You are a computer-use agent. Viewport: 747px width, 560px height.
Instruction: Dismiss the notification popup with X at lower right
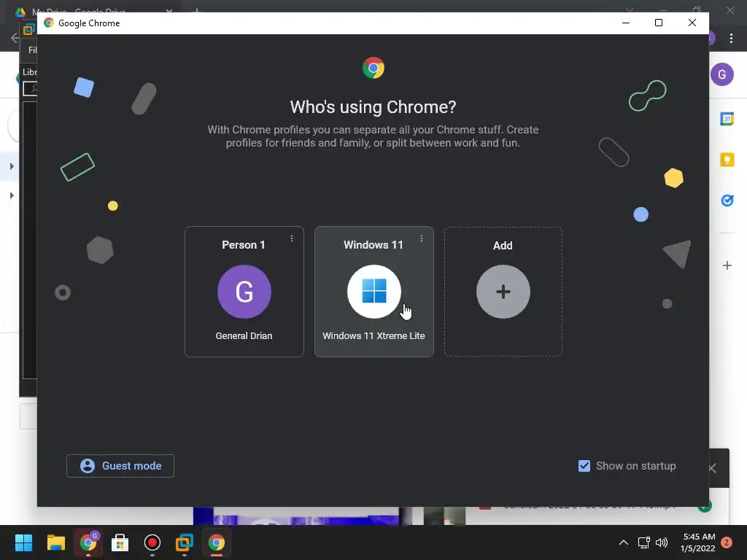coord(713,468)
